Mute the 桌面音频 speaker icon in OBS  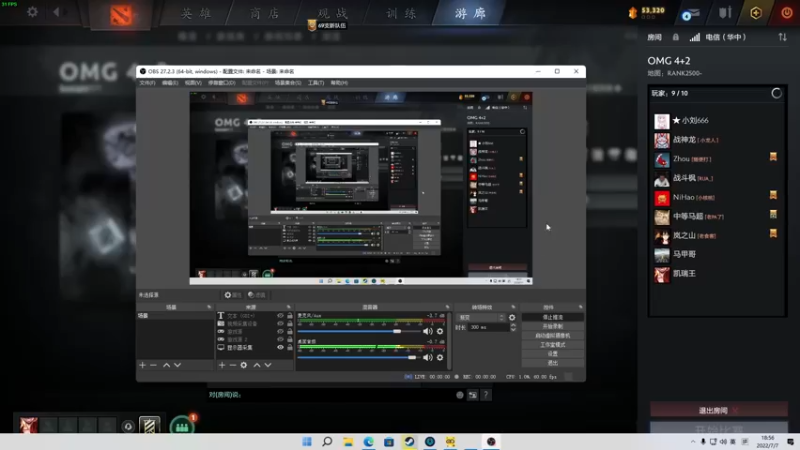[x=428, y=357]
